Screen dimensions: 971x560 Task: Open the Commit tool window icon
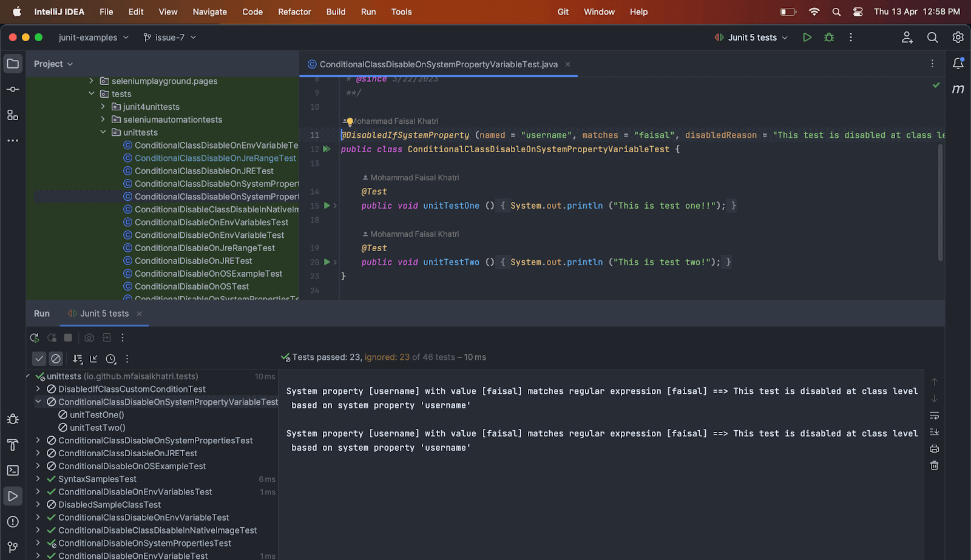(13, 89)
